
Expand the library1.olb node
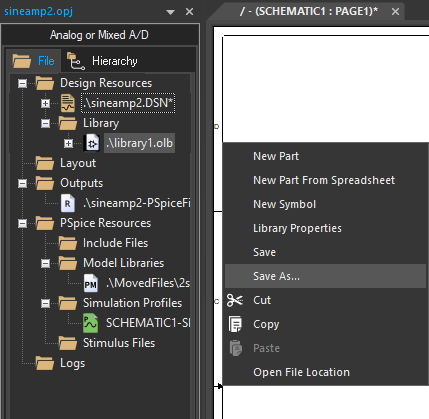click(x=68, y=143)
